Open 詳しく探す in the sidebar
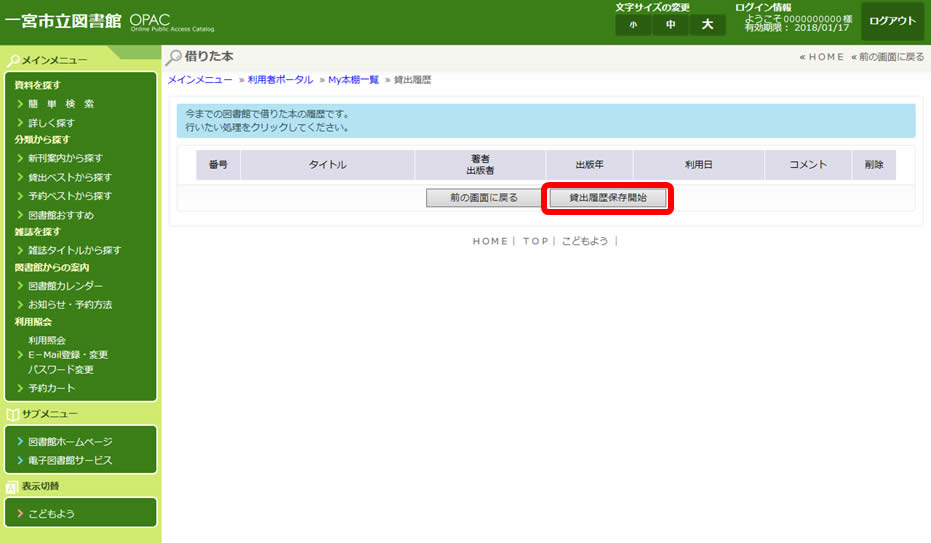Screen dimensions: 931x543 (52, 123)
